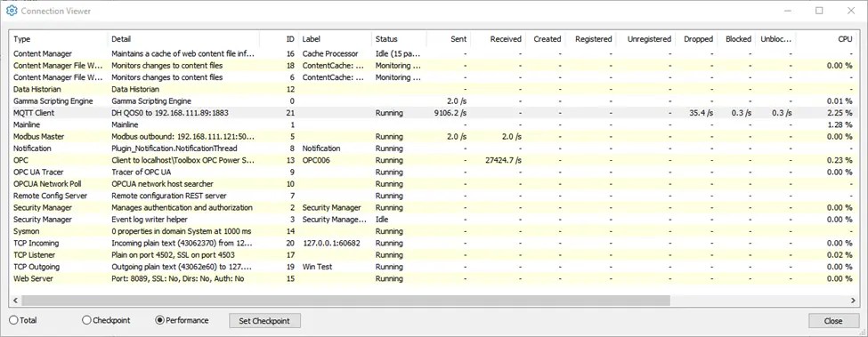Select the Mainline row

[434, 124]
